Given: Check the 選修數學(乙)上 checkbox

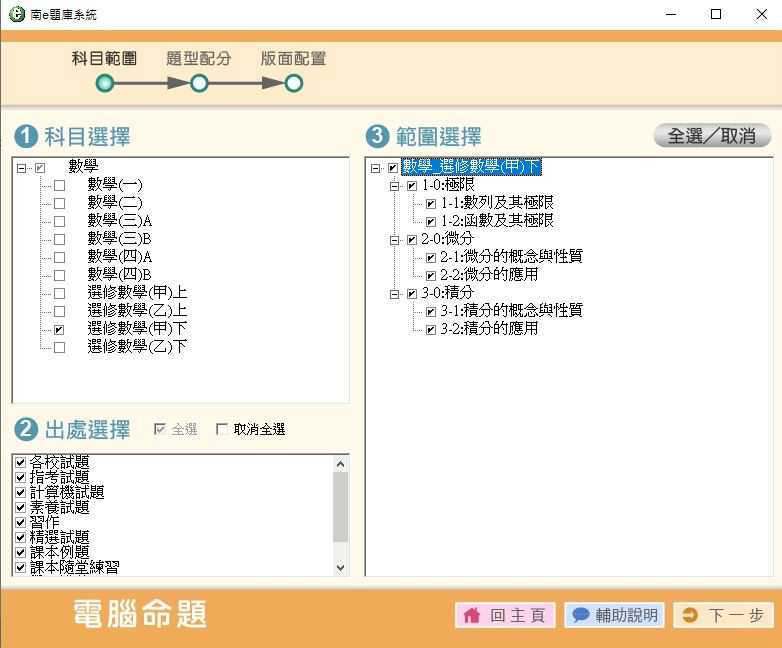Looking at the screenshot, I should point(59,311).
